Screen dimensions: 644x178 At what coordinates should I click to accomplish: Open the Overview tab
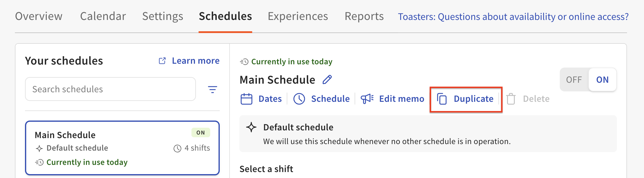[39, 16]
